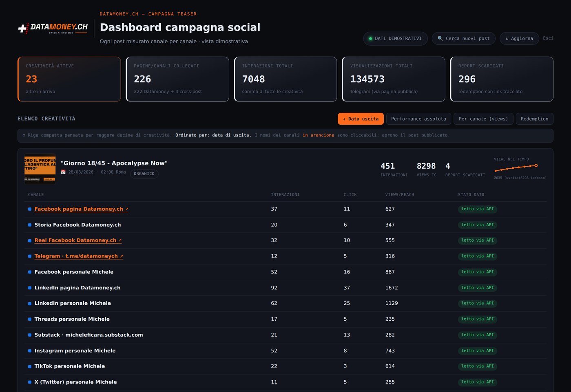Click the blue marker beside LinkedIn pagina Datamoney.ch
Image resolution: width=571 pixels, height=392 pixels.
tap(30, 288)
